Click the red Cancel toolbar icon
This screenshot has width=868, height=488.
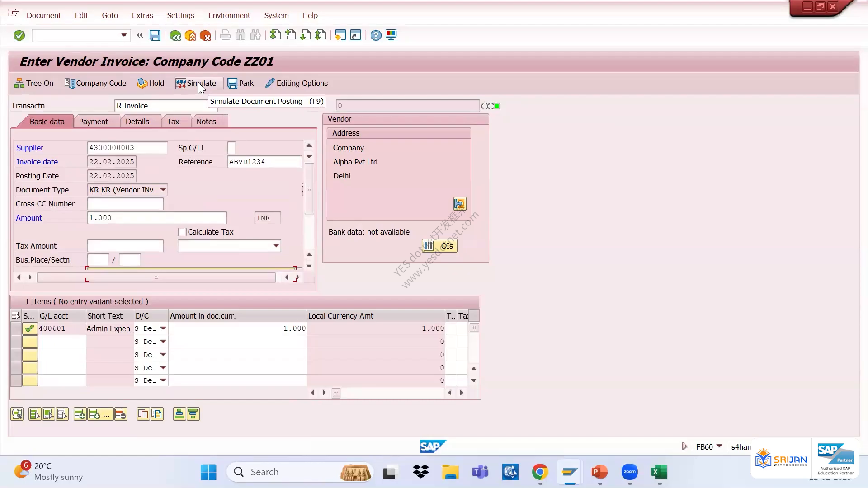tap(205, 35)
